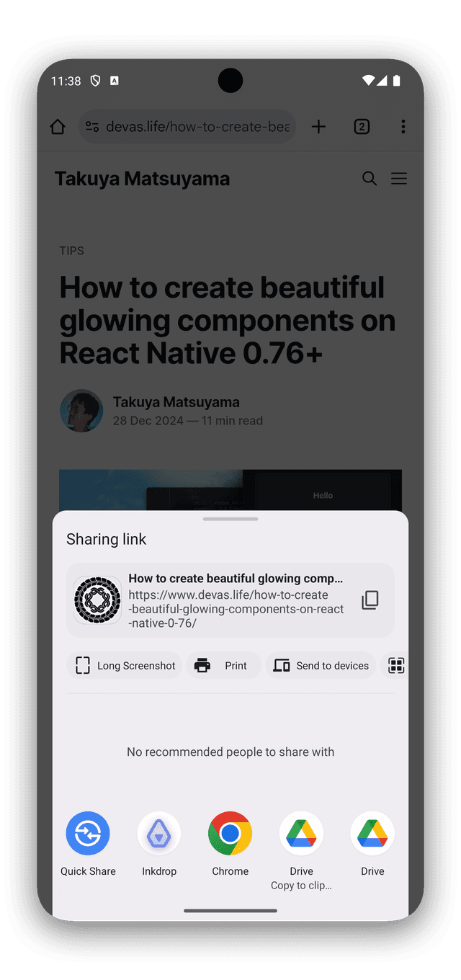461x980 pixels.
Task: Choose the Print chip
Action: point(223,666)
